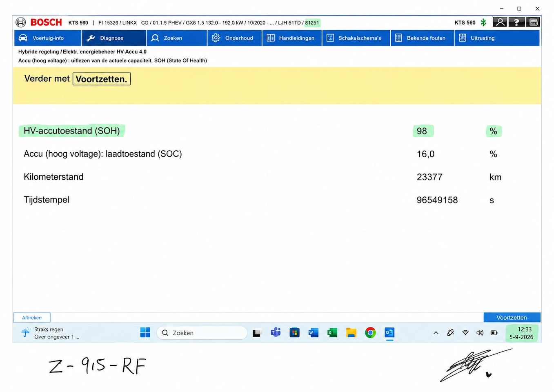Expand hidden system tray icons chevron
The width and height of the screenshot is (554, 392).
pos(436,333)
